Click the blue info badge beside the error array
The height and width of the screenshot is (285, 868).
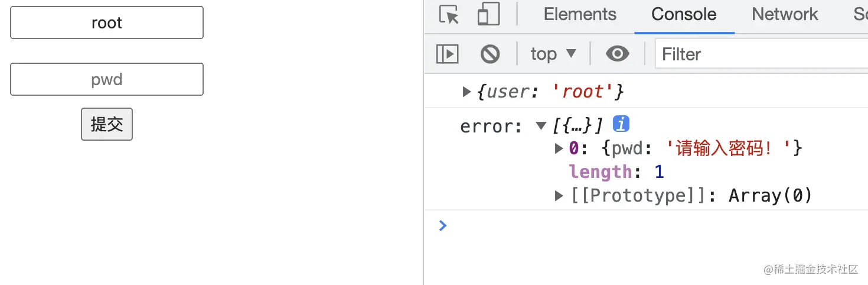tap(621, 124)
